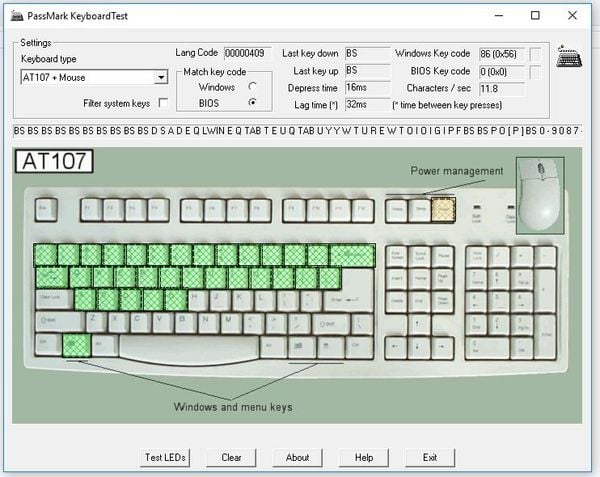Viewport: 600px width, 477px height.
Task: Click the L key on keyboard
Action: click(x=265, y=300)
